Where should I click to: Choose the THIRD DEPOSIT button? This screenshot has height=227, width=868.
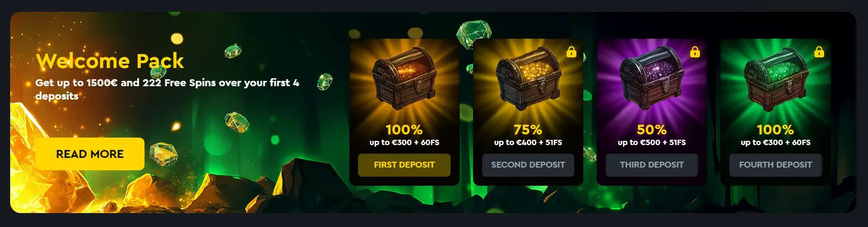[x=652, y=165]
